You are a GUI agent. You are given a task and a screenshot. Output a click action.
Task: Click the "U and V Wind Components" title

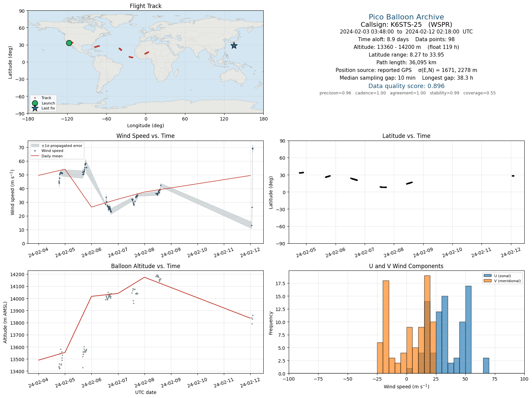coord(406,266)
